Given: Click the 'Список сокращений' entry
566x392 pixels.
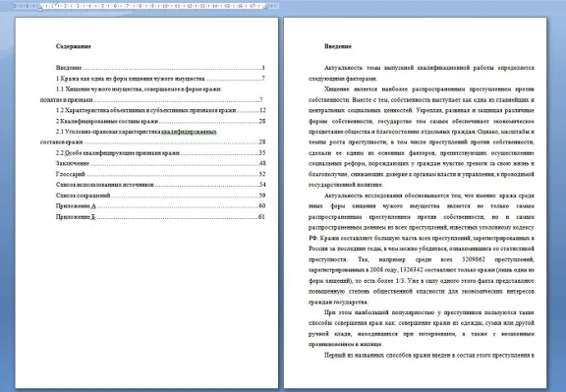Looking at the screenshot, I should pos(160,196).
